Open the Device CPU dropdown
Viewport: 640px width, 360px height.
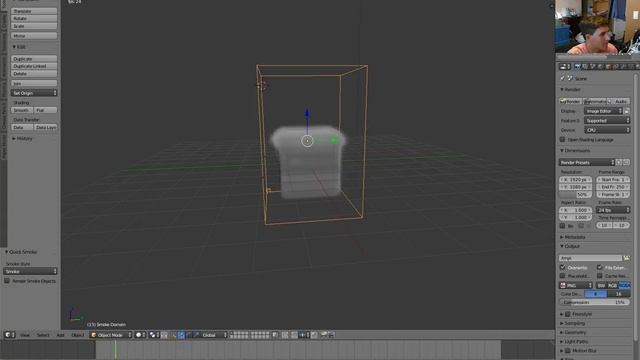point(607,130)
